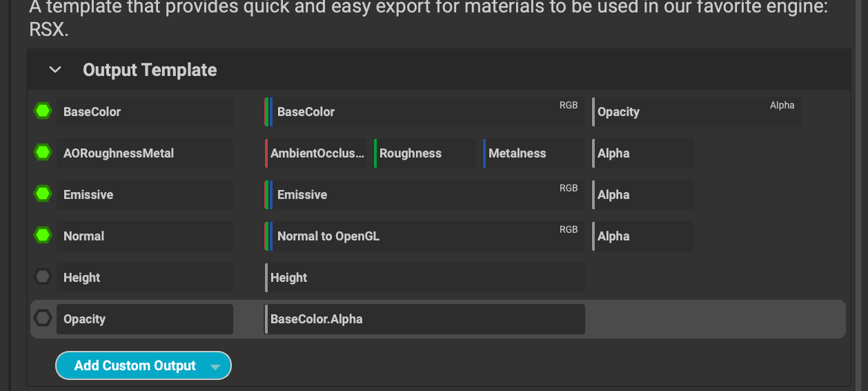Click the Emissive RGB channel slot
Viewport: 868px width, 391px height.
coord(424,195)
